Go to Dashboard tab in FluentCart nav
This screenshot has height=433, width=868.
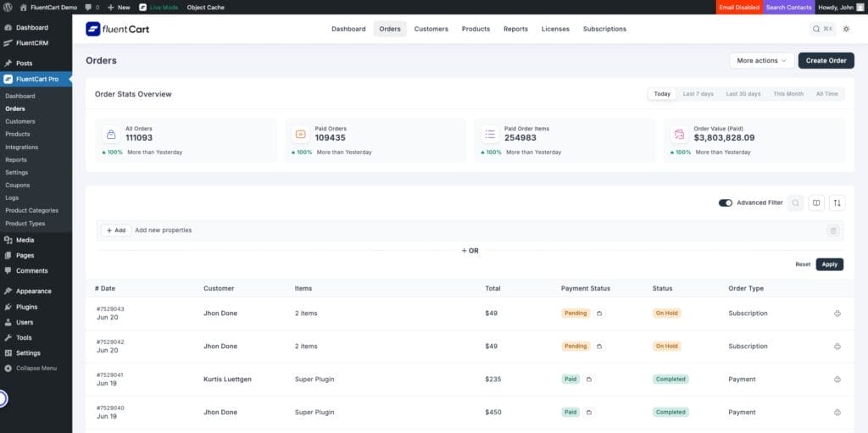click(348, 29)
